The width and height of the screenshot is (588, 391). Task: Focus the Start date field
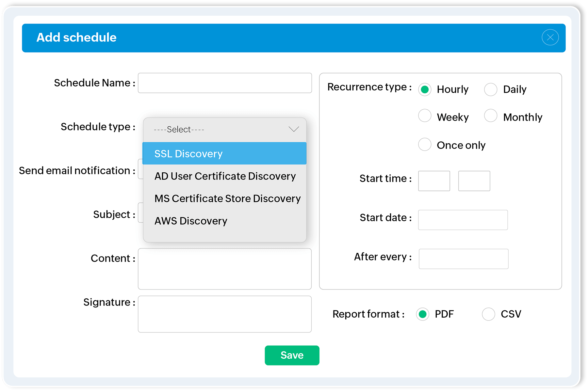coord(463,220)
